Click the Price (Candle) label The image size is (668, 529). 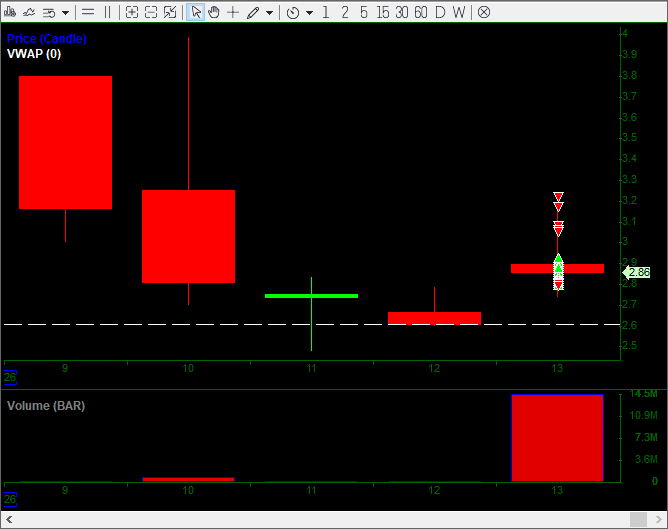47,39
